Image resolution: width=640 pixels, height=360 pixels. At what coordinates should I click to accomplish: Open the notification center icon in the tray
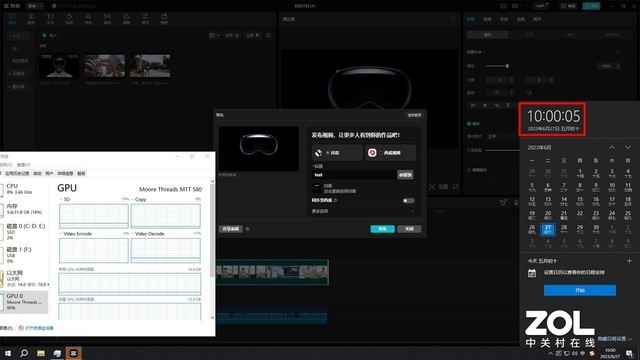[x=630, y=353]
